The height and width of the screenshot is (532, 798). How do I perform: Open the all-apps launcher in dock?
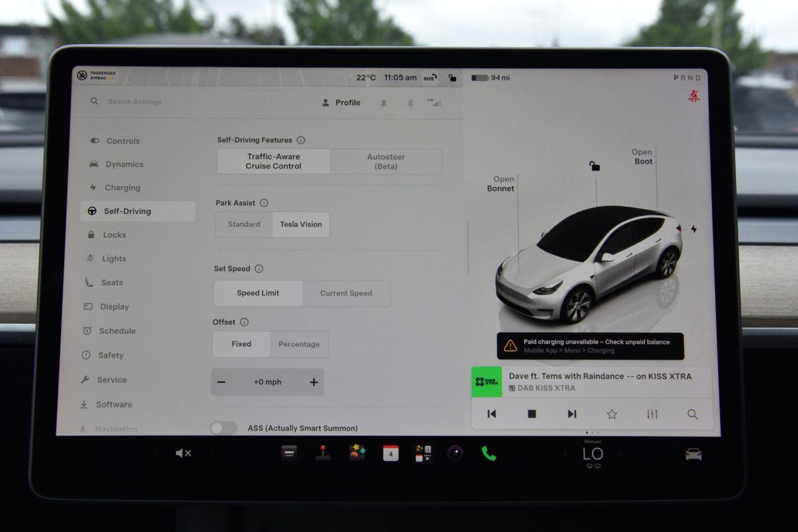point(424,453)
